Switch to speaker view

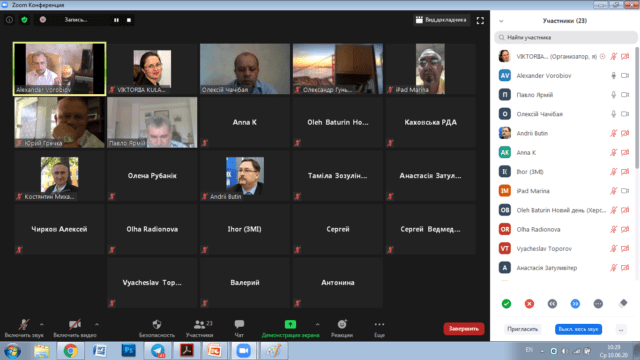(x=441, y=20)
